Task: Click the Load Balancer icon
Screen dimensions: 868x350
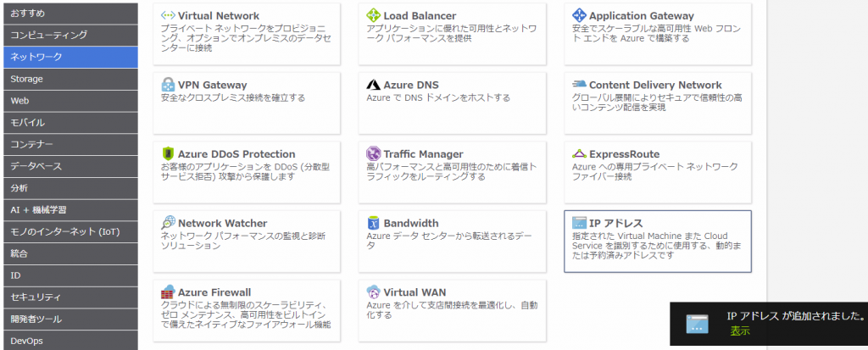Action: tap(373, 16)
